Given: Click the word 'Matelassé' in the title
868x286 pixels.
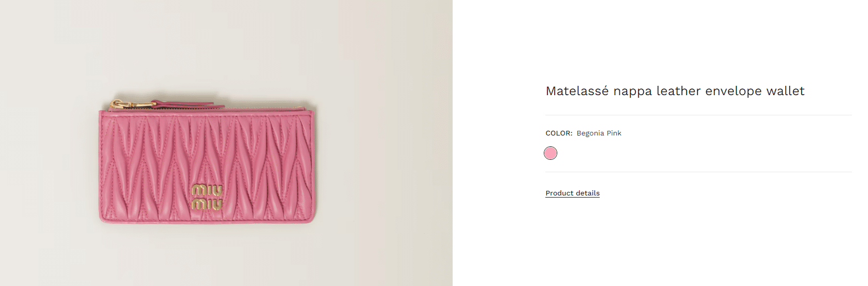Looking at the screenshot, I should (x=577, y=91).
